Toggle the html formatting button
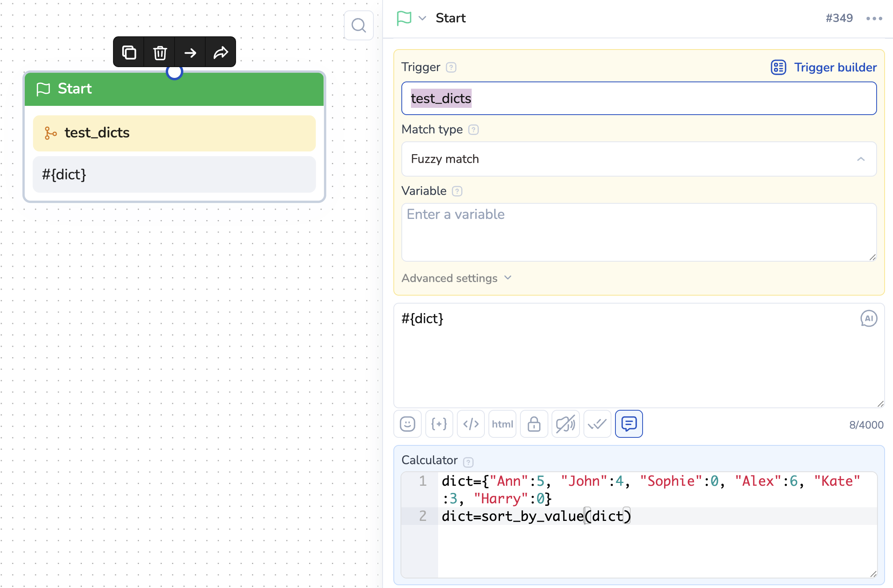Viewport: 893px width, 588px height. (x=502, y=424)
